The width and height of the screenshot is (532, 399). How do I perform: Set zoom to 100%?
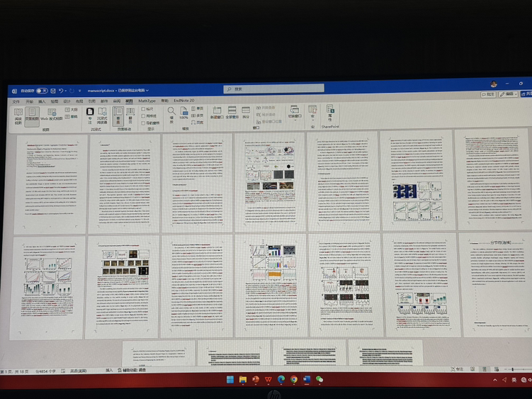pyautogui.click(x=184, y=113)
